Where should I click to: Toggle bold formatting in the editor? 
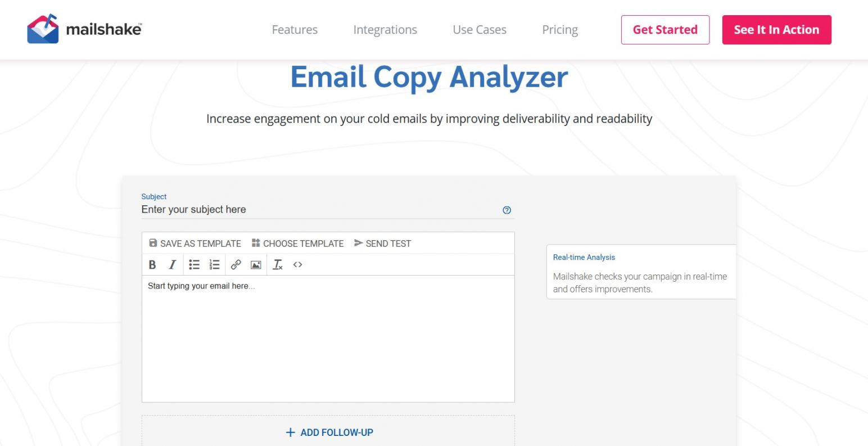pyautogui.click(x=152, y=265)
